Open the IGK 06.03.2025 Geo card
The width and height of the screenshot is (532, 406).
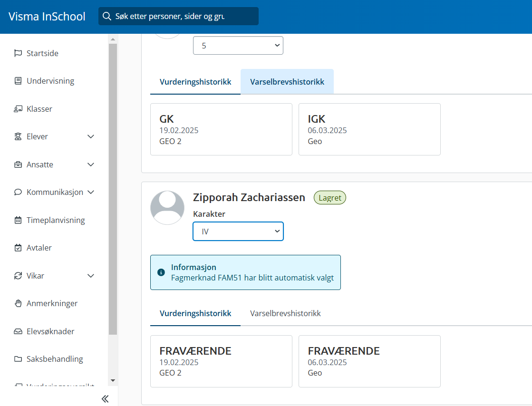pyautogui.click(x=369, y=129)
